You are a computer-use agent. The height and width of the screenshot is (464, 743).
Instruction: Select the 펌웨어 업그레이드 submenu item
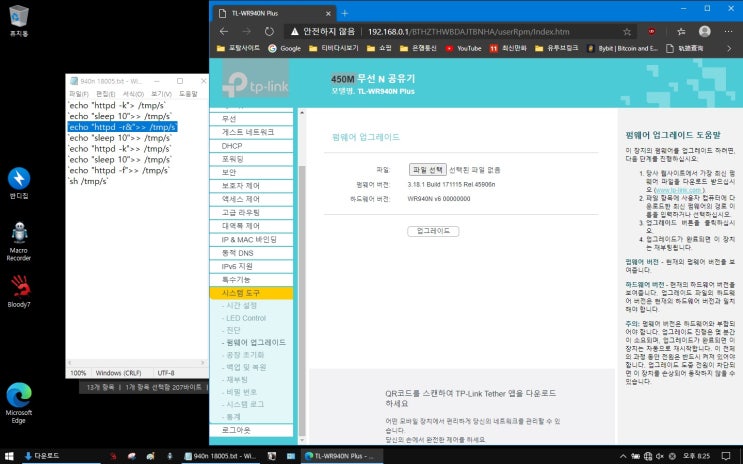tap(256, 343)
